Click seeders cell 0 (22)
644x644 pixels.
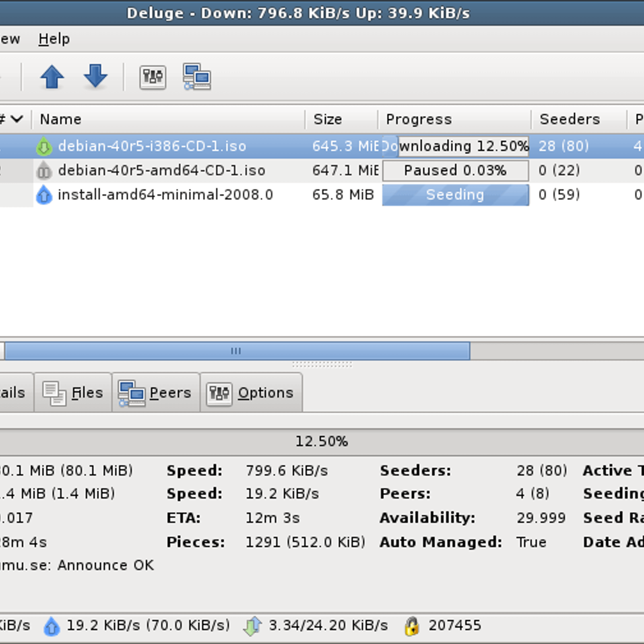point(559,171)
